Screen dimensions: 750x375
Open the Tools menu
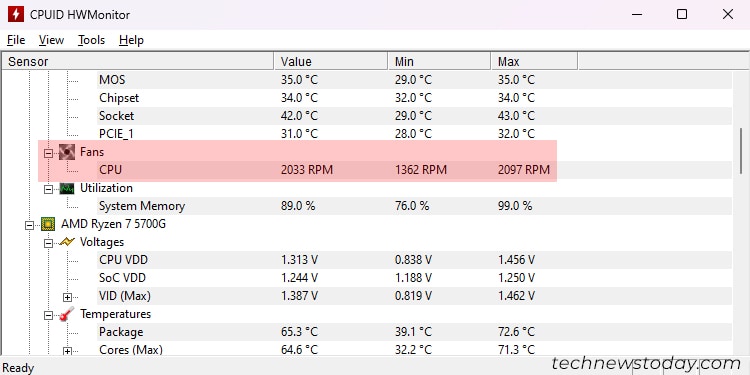click(91, 40)
